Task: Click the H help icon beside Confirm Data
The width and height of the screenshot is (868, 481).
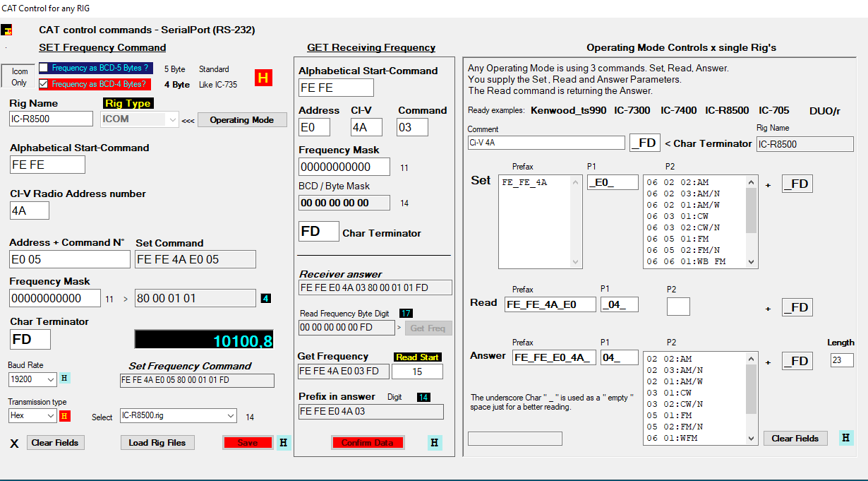Action: [435, 443]
